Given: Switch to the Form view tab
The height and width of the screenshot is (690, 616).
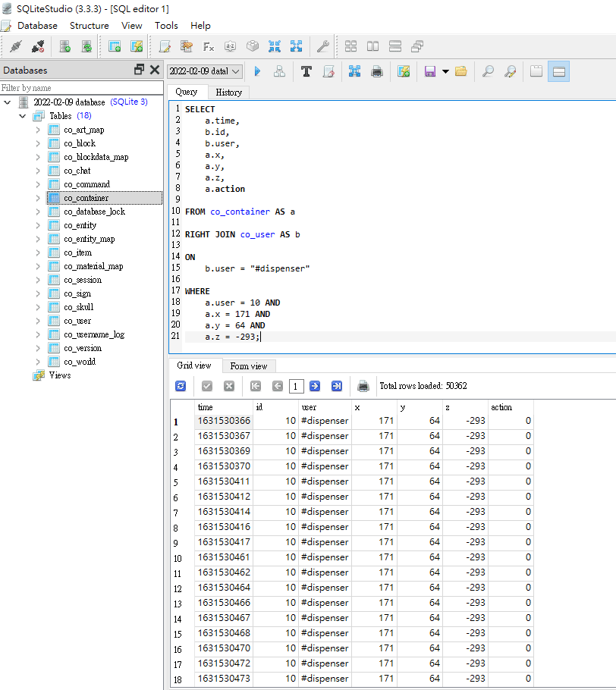Looking at the screenshot, I should click(x=248, y=366).
